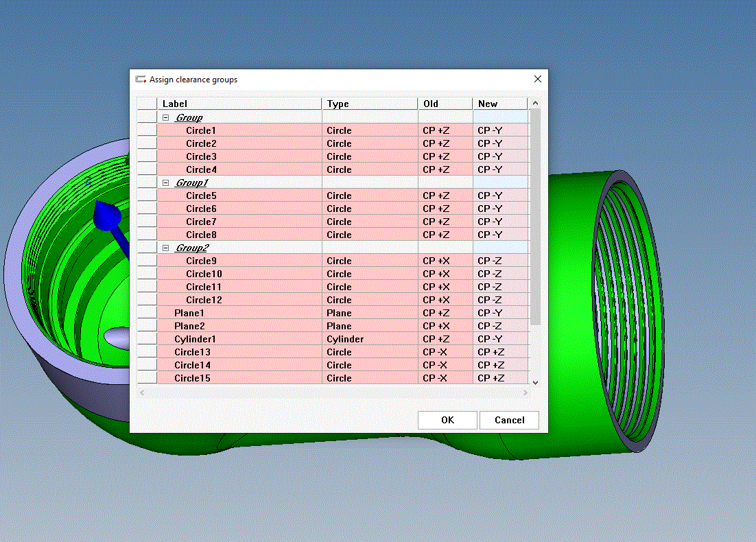This screenshot has height=542, width=756.
Task: Collapse the Group1 tree node
Action: pos(165,182)
